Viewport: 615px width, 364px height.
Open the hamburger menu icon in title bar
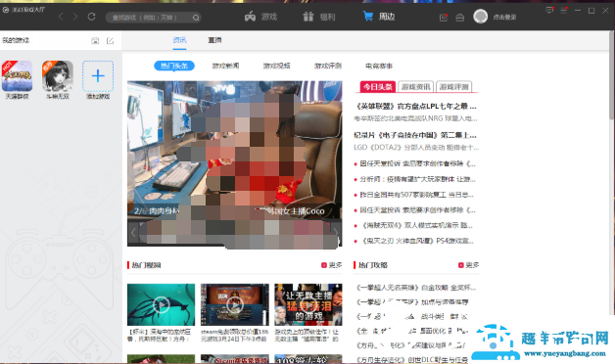click(x=564, y=11)
